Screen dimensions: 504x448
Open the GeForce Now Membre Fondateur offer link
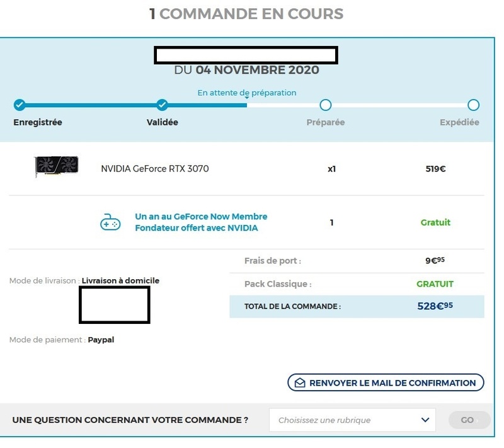coord(201,222)
